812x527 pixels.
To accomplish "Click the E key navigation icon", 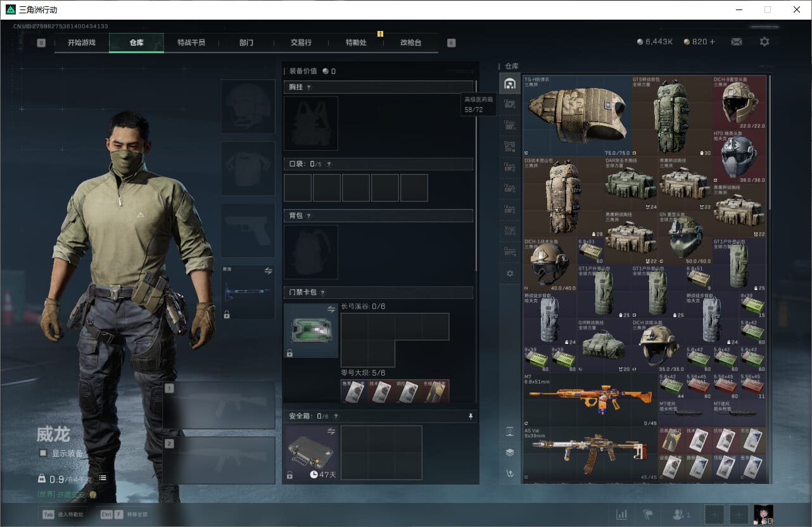I will pos(451,43).
